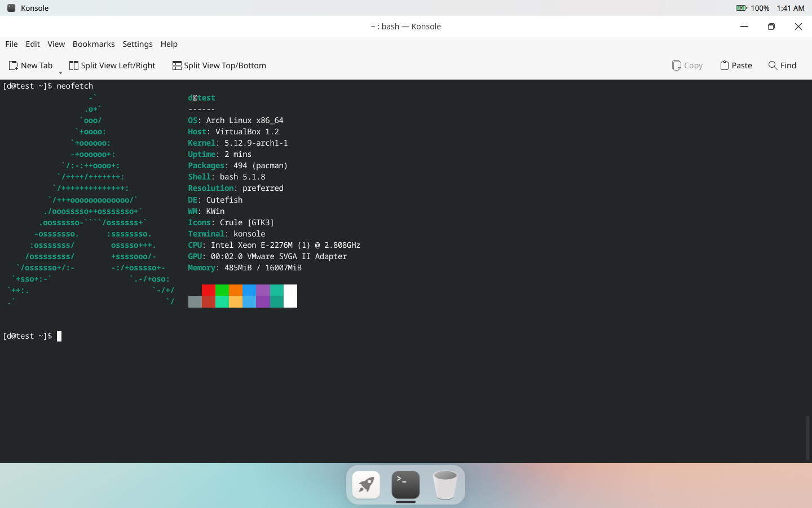The height and width of the screenshot is (508, 812).
Task: Click the 'Memory: 485MiB / 16007MiB' line
Action: (x=245, y=268)
